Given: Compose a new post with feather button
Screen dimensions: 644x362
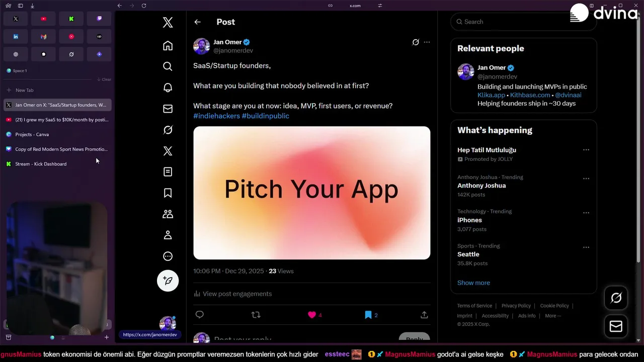Looking at the screenshot, I should tap(168, 281).
